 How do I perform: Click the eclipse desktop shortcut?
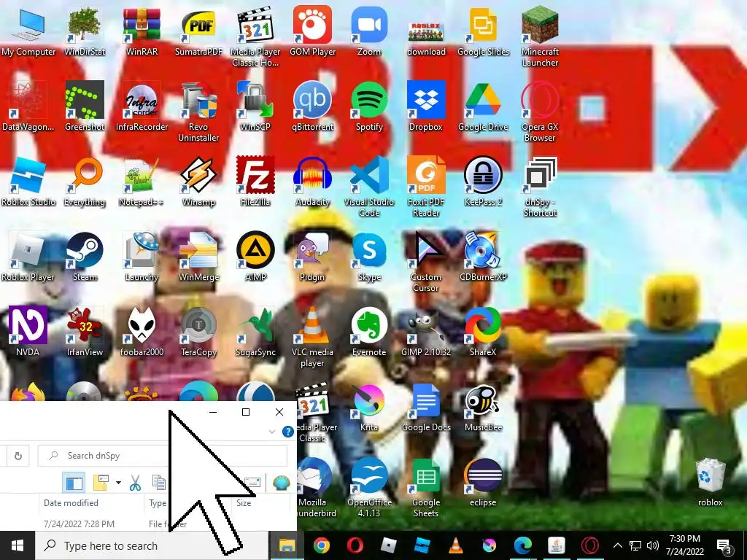point(483,483)
